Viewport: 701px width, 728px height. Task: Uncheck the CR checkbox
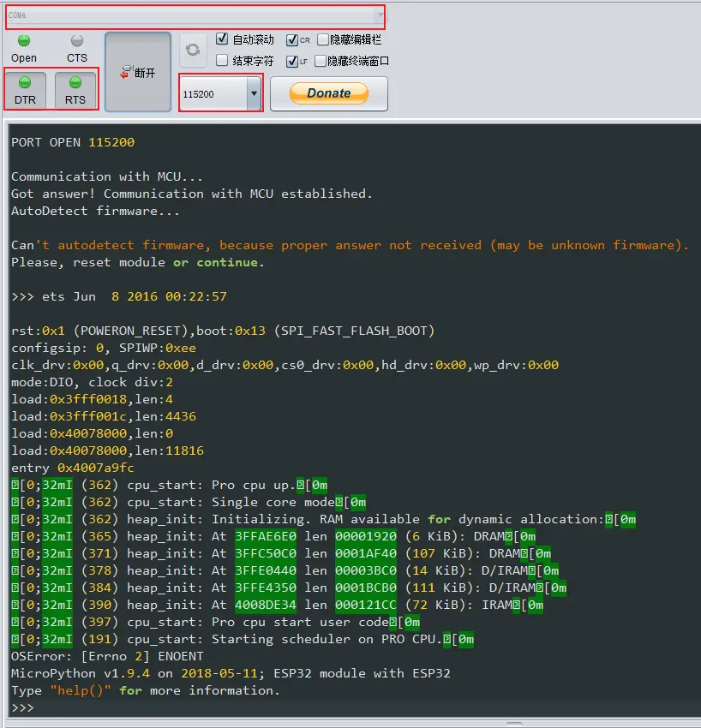[292, 40]
